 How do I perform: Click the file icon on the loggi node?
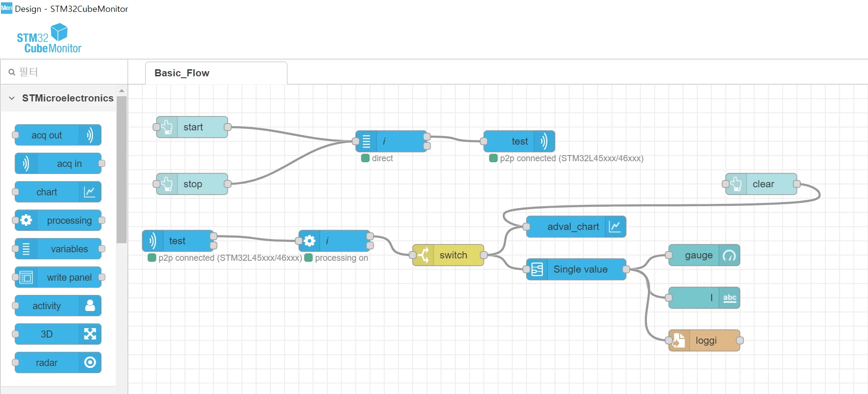[679, 340]
